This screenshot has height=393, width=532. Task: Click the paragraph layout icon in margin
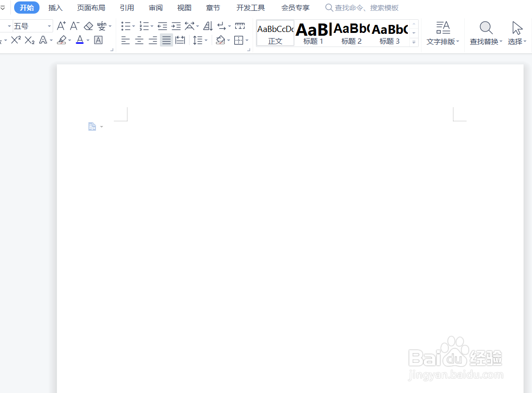coord(92,126)
